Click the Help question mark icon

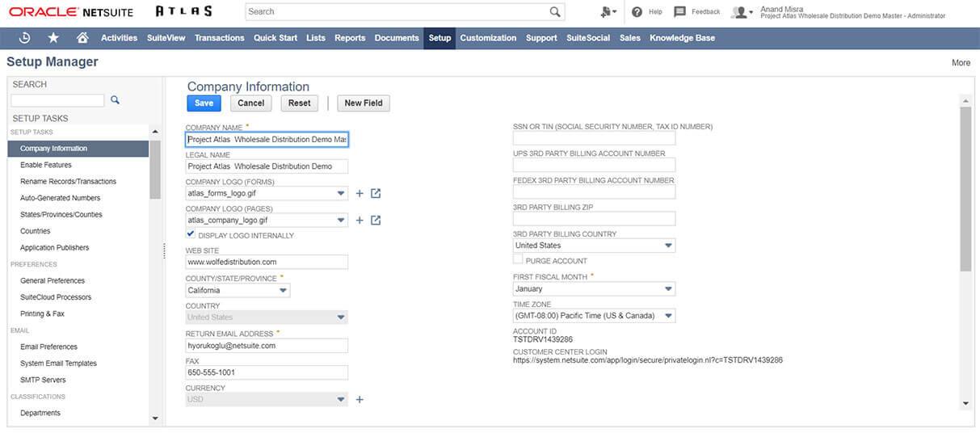637,12
